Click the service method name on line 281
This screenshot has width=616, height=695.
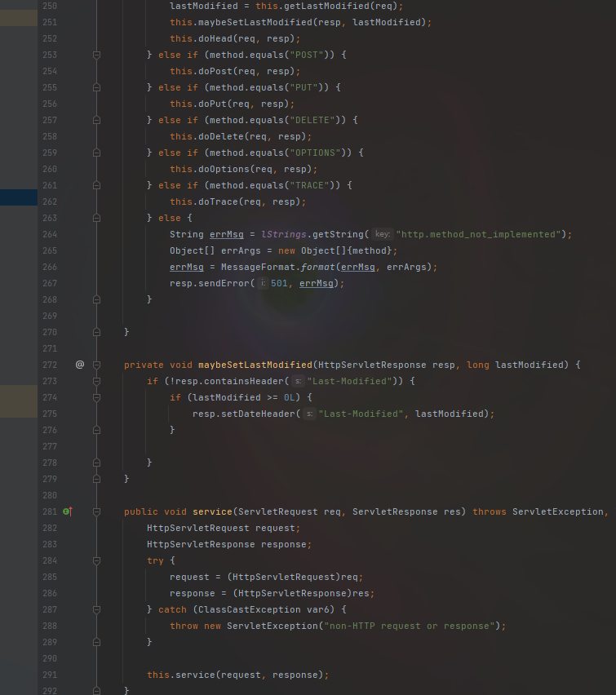(212, 511)
